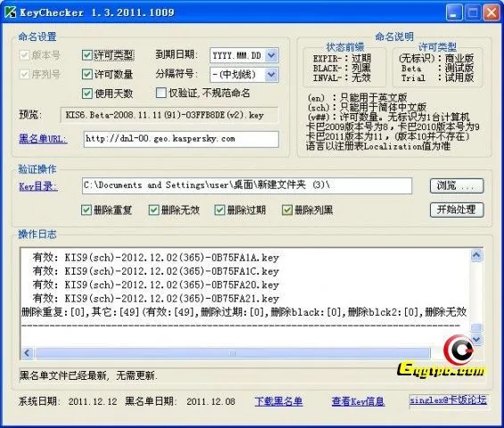Image resolution: width=504 pixels, height=428 pixels.
Task: Click the log scroll down arrow
Action: click(476, 339)
